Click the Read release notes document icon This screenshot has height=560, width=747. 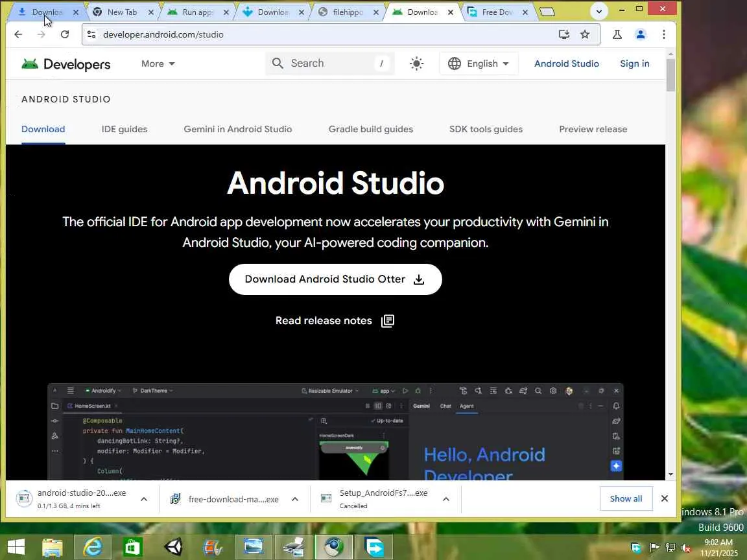pyautogui.click(x=388, y=321)
